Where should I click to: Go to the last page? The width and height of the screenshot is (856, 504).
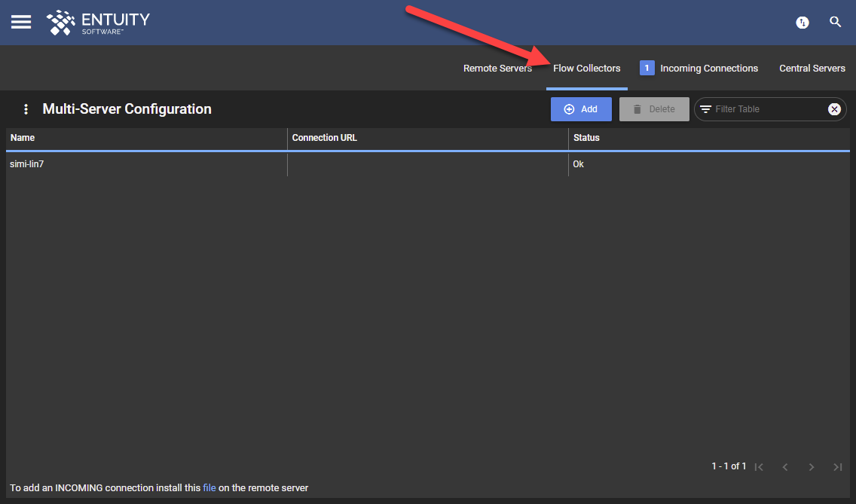coord(837,467)
